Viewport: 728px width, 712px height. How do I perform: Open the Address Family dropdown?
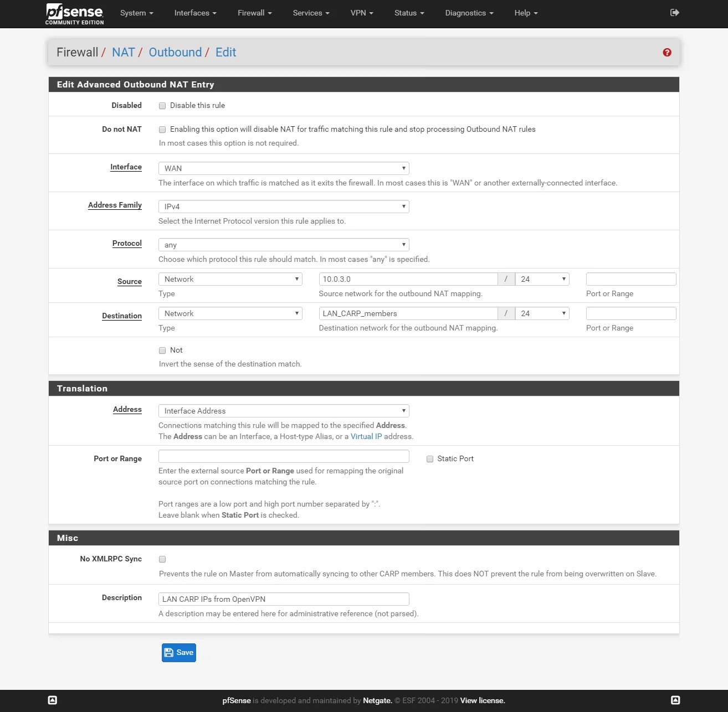click(x=283, y=206)
